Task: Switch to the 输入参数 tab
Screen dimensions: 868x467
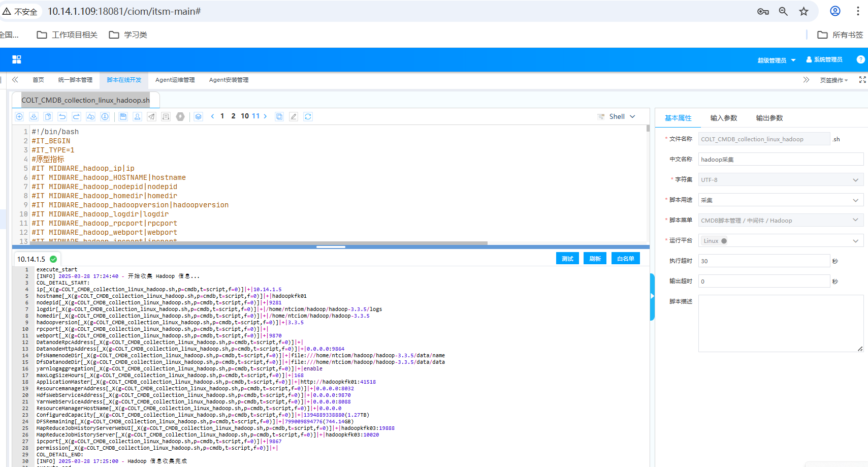Action: [x=723, y=117]
